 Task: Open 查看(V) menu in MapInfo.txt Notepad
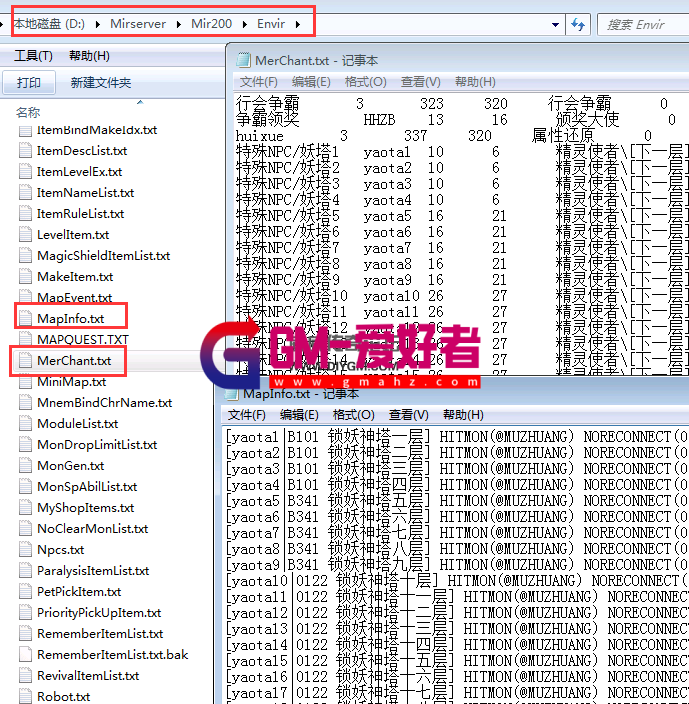click(x=409, y=415)
